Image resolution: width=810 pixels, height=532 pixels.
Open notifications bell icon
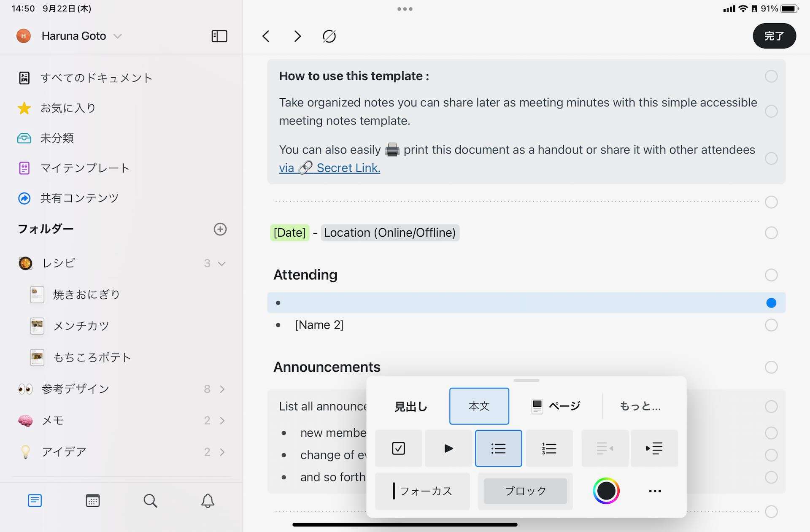pyautogui.click(x=208, y=501)
